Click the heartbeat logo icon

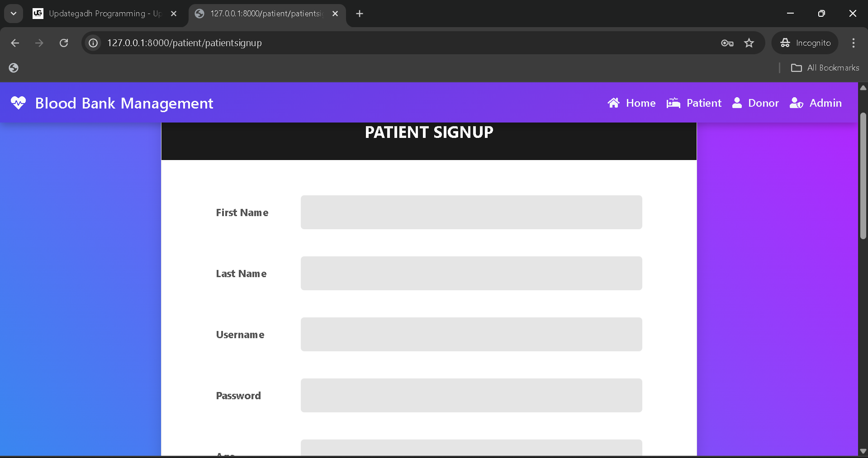coord(19,103)
